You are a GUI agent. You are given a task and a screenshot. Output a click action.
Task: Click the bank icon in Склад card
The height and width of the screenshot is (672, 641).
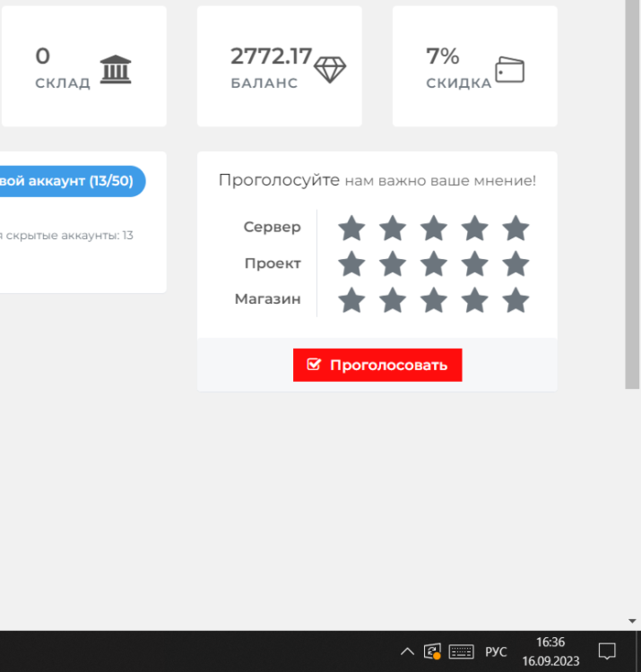coord(116,69)
